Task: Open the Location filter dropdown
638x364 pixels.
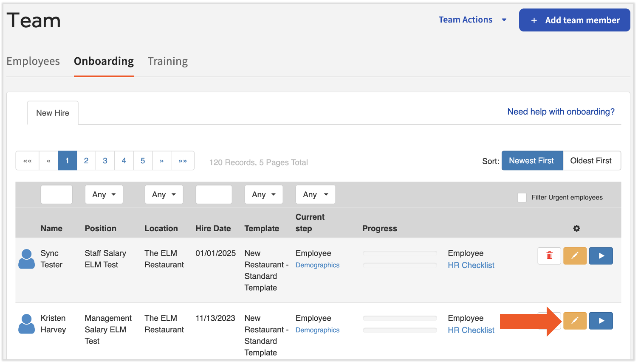Action: [x=164, y=194]
